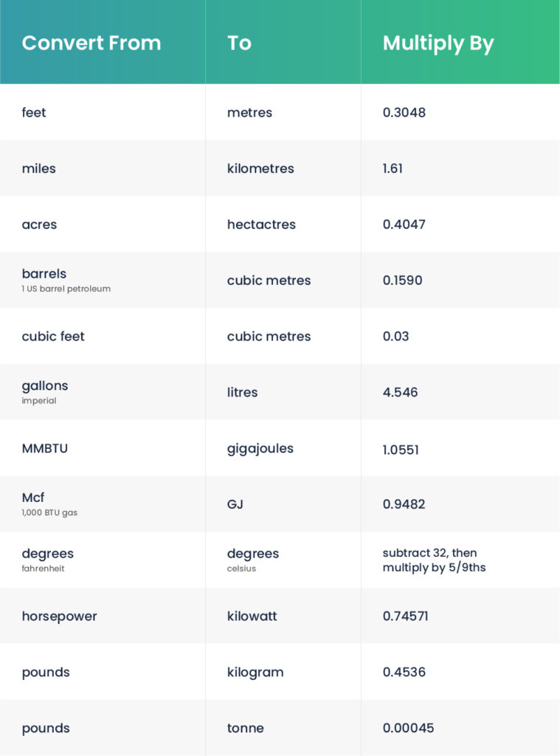This screenshot has height=756, width=560.
Task: Click the "hectactres" unit cell
Action: [x=261, y=224]
